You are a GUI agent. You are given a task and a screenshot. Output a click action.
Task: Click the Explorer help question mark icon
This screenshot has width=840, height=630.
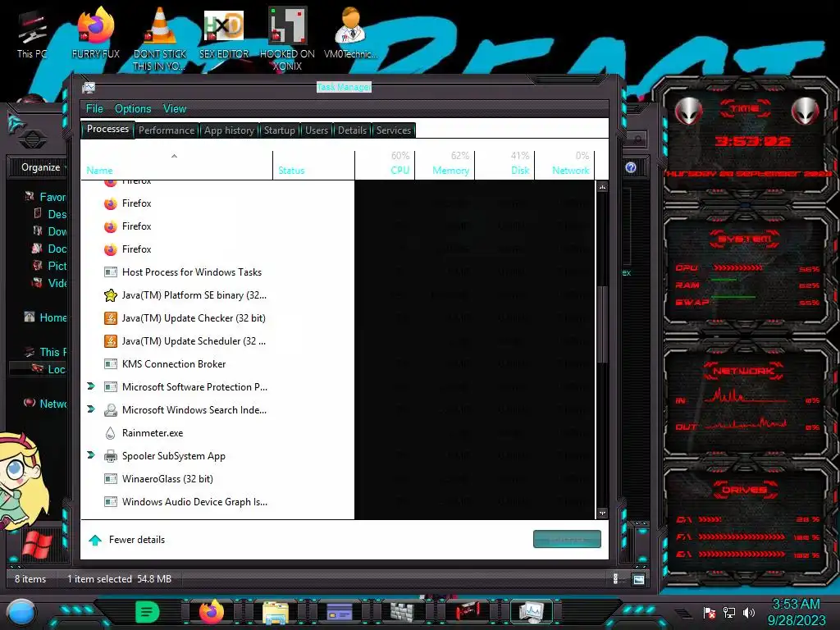631,167
